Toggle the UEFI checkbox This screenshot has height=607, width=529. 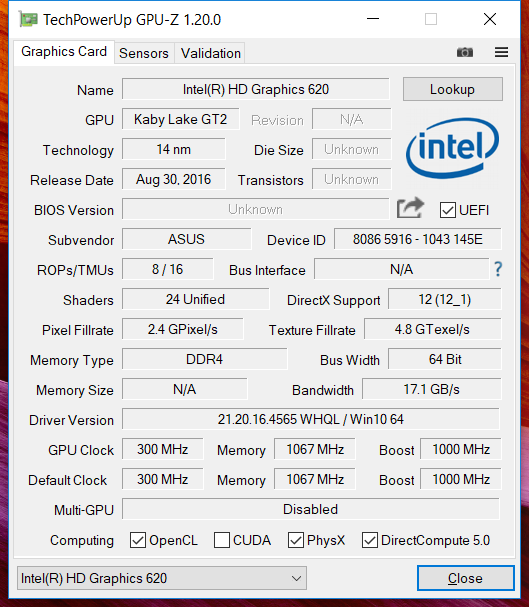tap(447, 210)
